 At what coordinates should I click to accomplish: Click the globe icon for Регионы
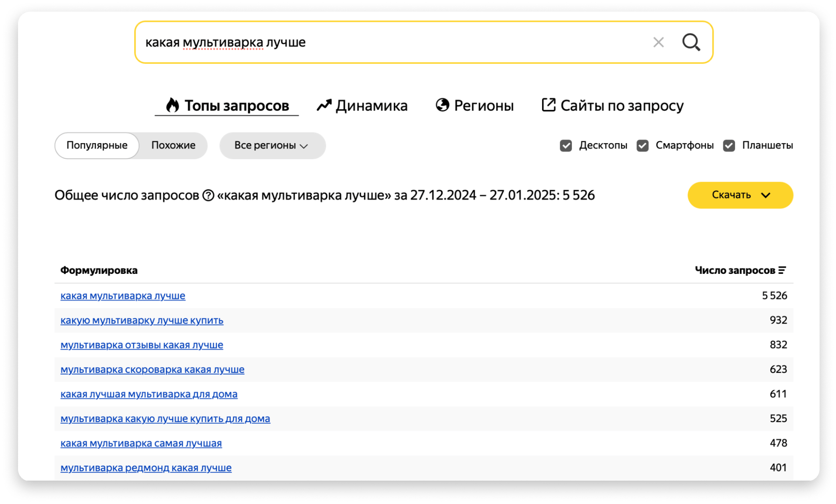(x=442, y=105)
